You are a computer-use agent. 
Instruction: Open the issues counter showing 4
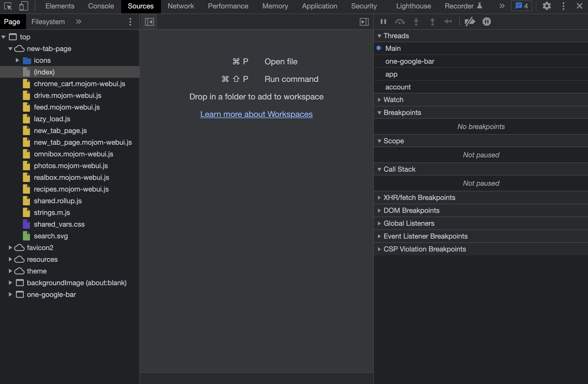click(x=522, y=6)
